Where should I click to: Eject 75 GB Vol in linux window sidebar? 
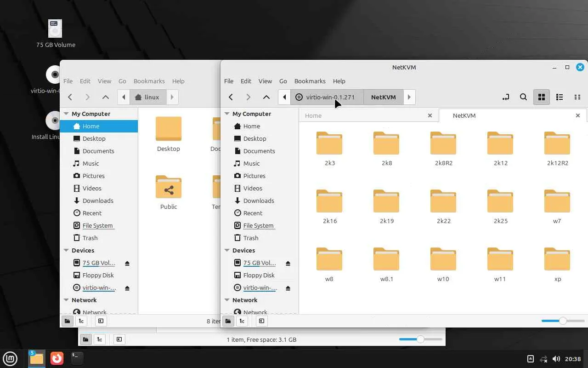[x=127, y=263]
